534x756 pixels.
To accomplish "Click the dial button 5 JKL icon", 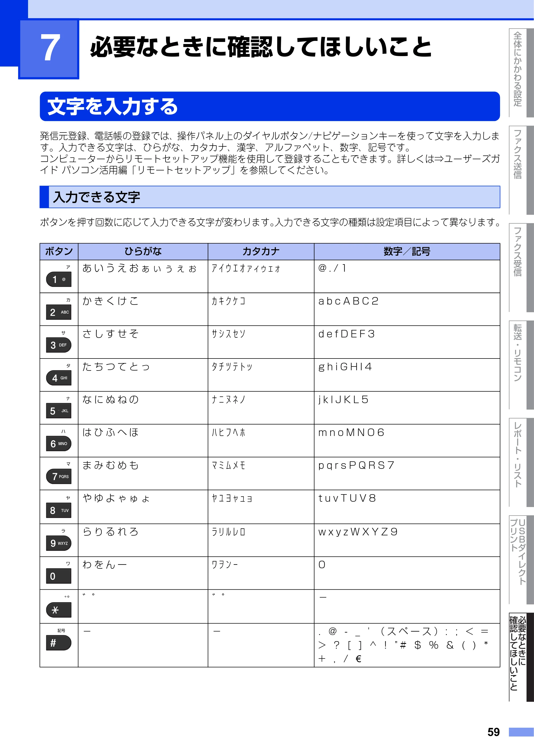I will pos(59,411).
